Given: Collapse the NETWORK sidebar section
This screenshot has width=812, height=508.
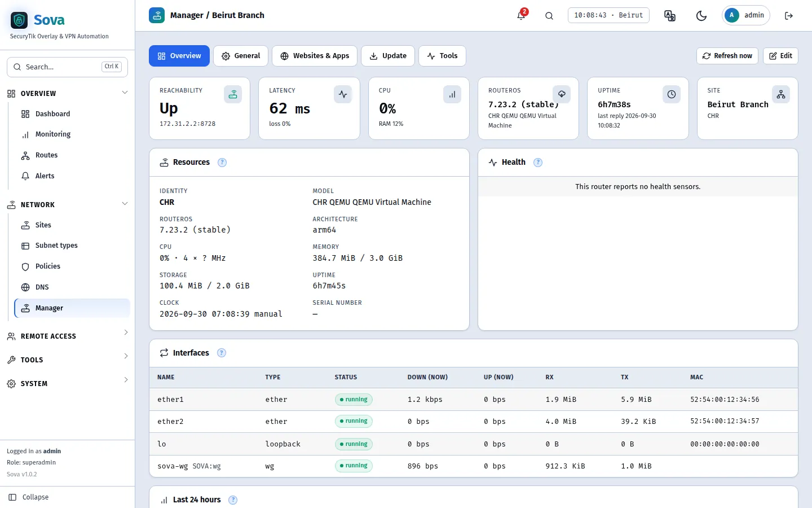Looking at the screenshot, I should 68,204.
